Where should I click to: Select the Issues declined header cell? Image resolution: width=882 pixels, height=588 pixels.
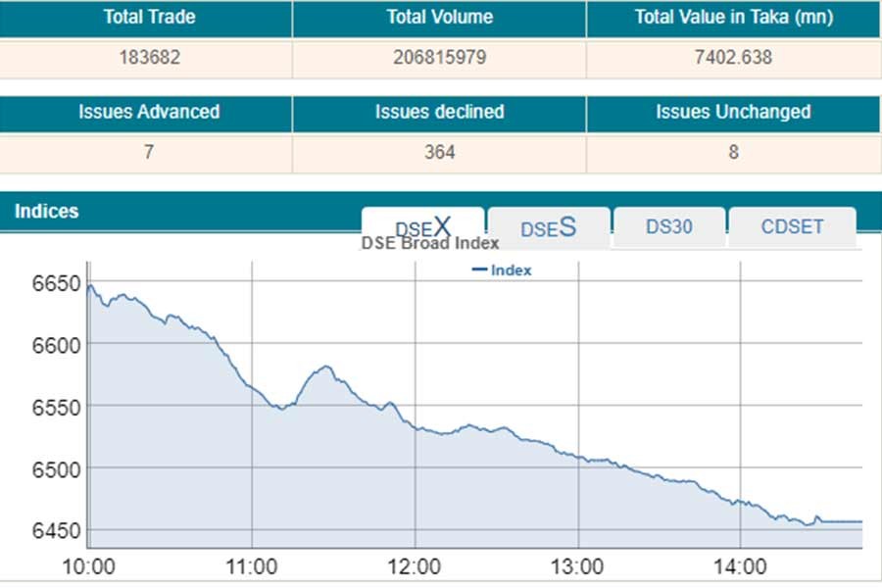(439, 112)
